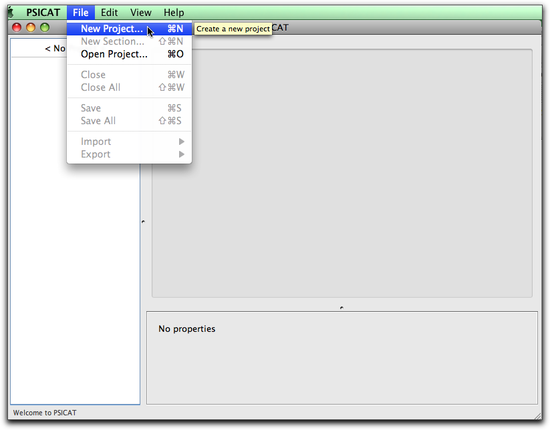Close the open File menu

click(81, 13)
